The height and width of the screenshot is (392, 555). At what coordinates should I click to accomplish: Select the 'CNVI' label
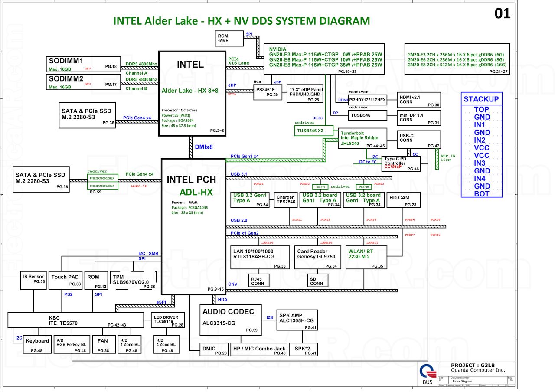(234, 284)
